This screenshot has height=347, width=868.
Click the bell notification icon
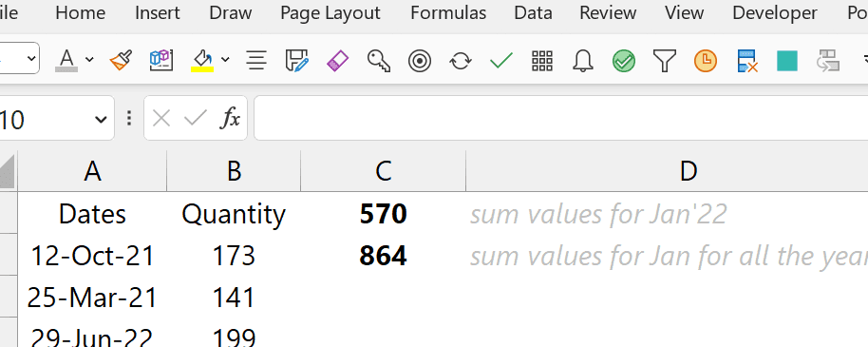coord(583,60)
